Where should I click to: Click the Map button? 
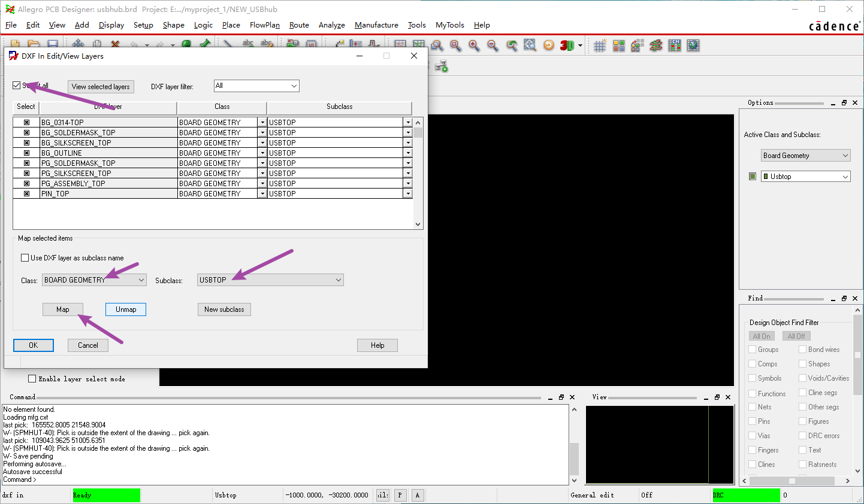(x=63, y=309)
